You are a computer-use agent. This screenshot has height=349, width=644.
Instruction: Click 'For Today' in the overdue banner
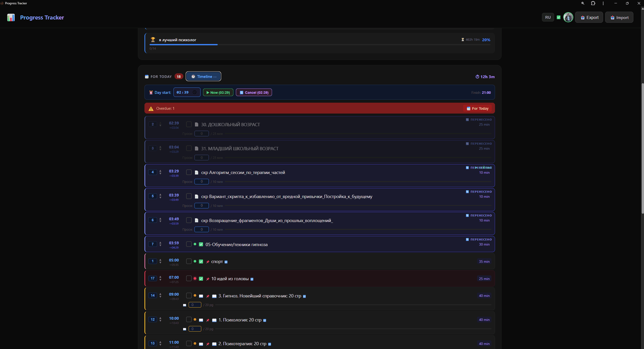tap(477, 108)
